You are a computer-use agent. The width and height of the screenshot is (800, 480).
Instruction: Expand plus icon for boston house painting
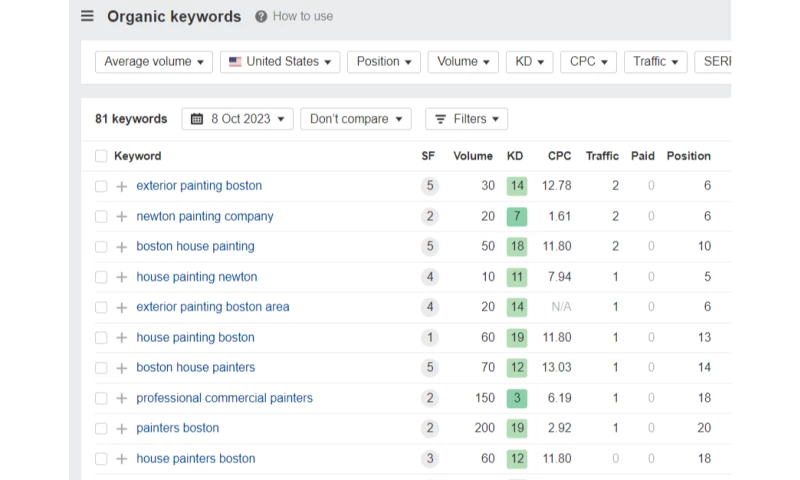[122, 247]
